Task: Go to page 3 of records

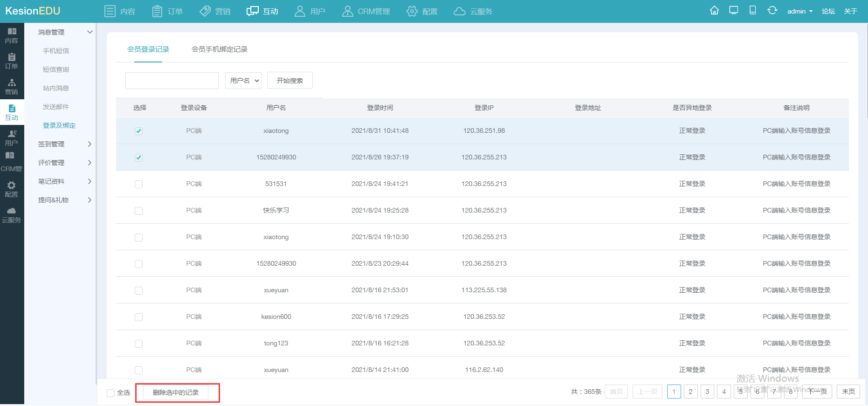Action: tap(707, 392)
